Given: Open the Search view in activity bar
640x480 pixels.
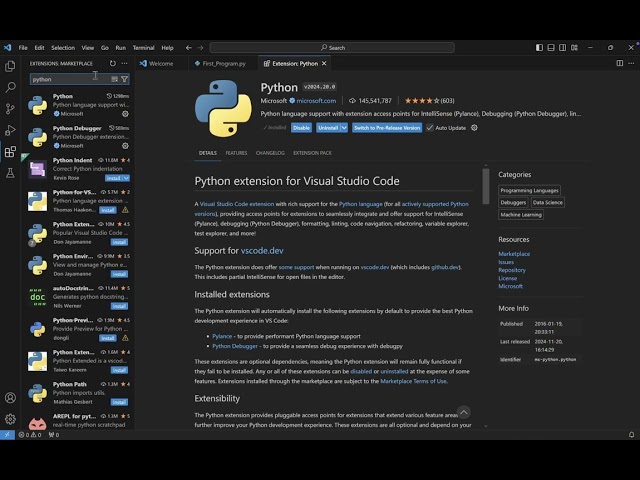Looking at the screenshot, I should (10, 87).
